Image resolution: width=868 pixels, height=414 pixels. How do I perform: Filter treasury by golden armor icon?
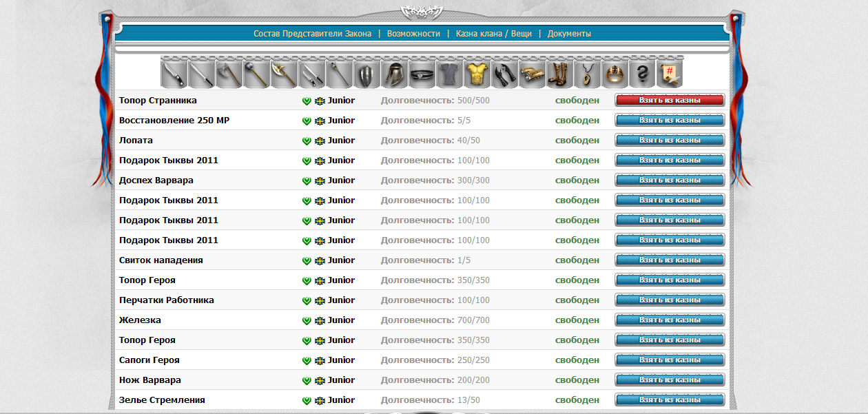[x=477, y=73]
